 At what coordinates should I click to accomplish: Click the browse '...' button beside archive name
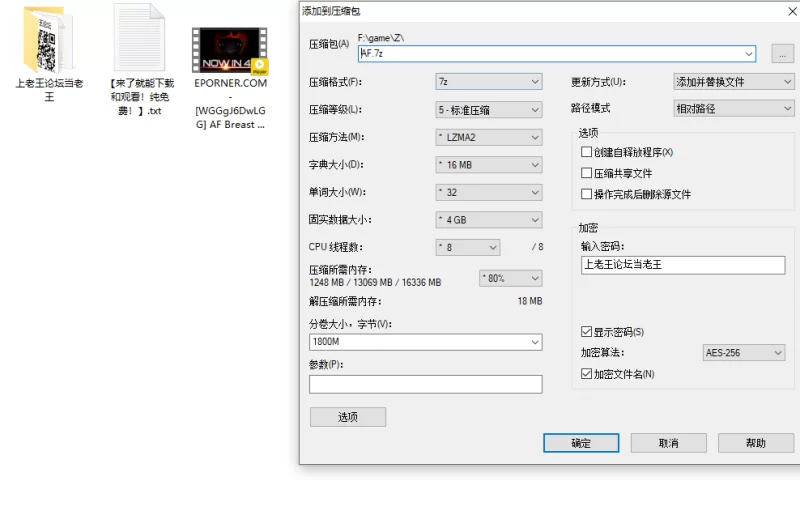(782, 54)
